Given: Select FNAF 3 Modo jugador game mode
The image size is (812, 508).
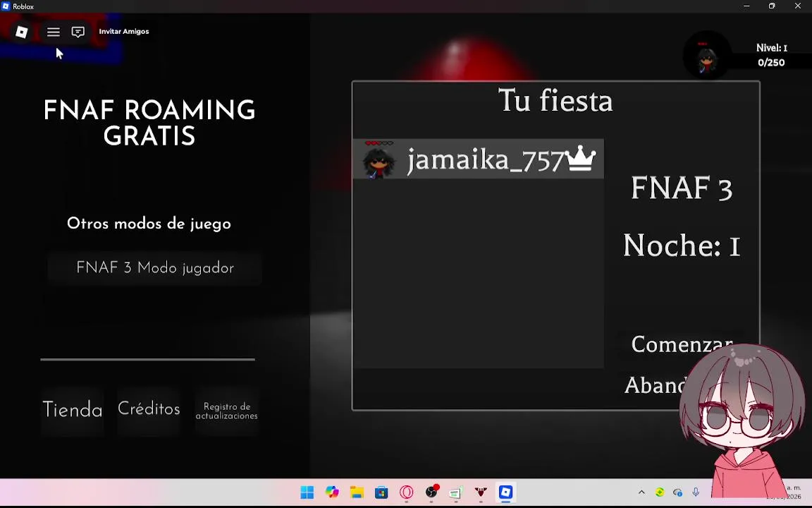Looking at the screenshot, I should [x=155, y=268].
